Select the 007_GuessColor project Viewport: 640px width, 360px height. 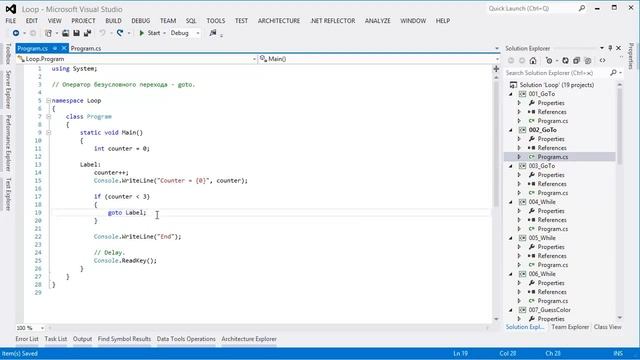pos(549,310)
